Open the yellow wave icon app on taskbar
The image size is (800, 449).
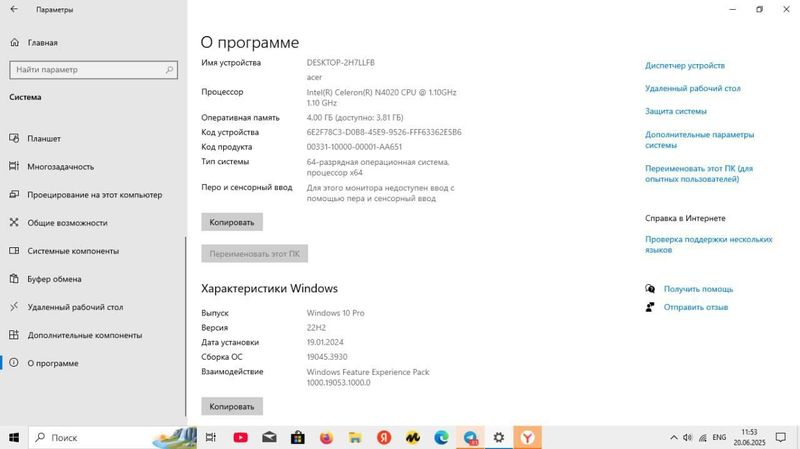[x=413, y=437]
